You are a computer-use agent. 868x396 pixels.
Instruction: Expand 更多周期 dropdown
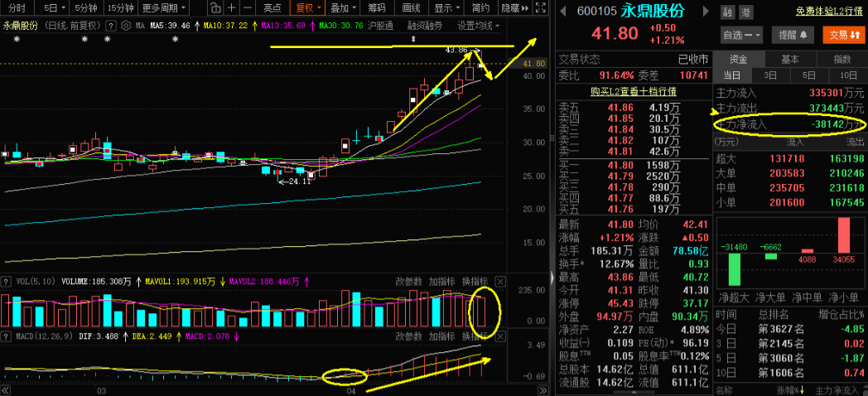[163, 7]
